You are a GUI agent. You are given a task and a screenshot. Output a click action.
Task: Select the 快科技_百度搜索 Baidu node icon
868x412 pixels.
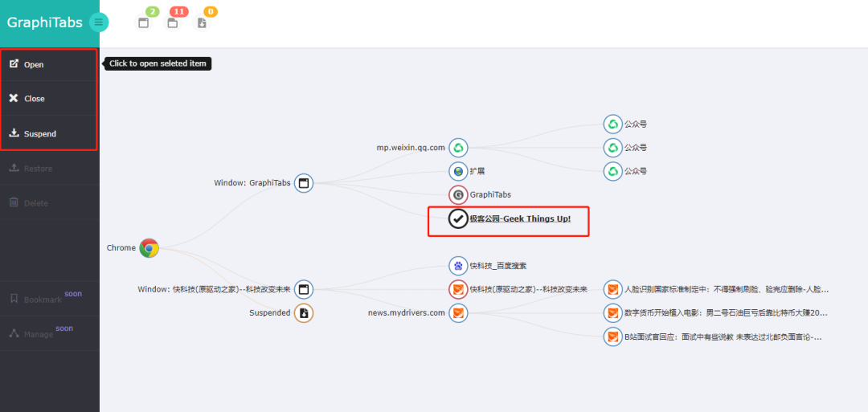[458, 266]
